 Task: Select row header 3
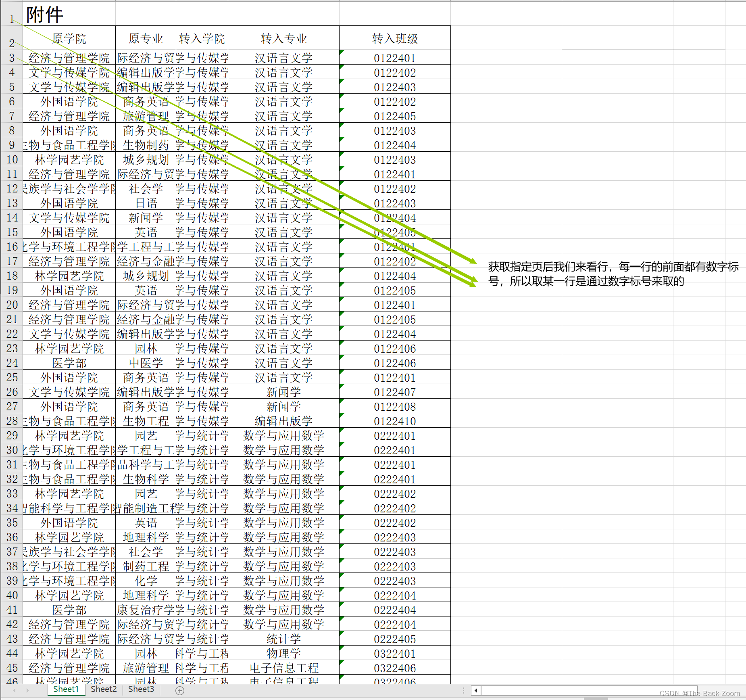tap(12, 58)
